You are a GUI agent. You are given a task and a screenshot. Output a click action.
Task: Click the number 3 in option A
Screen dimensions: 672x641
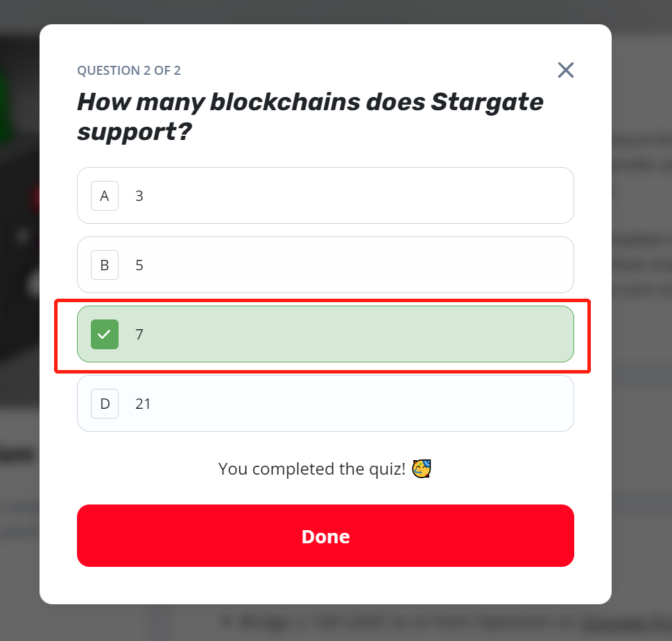click(x=139, y=195)
